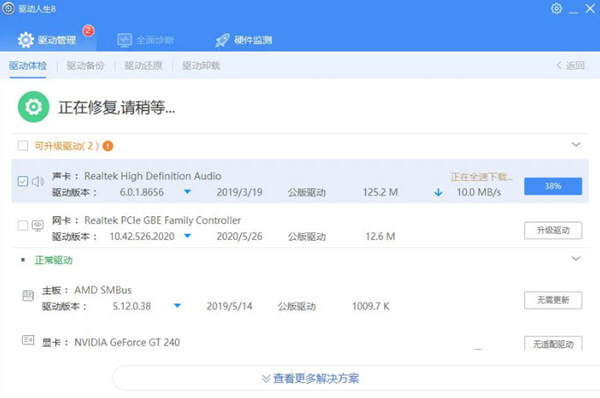Collapse the 正常驱动 section chevron
The height and width of the screenshot is (398, 600).
click(576, 259)
